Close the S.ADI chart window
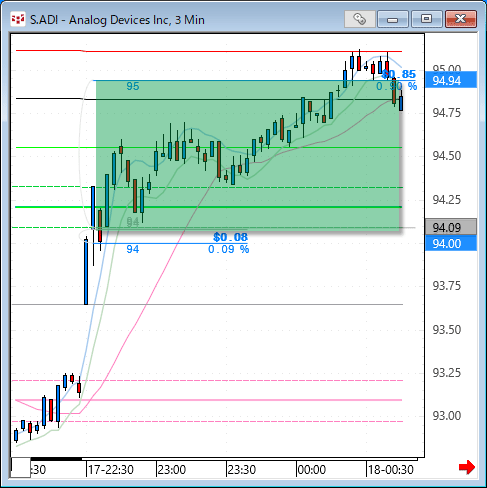The width and height of the screenshot is (487, 488). (x=461, y=19)
